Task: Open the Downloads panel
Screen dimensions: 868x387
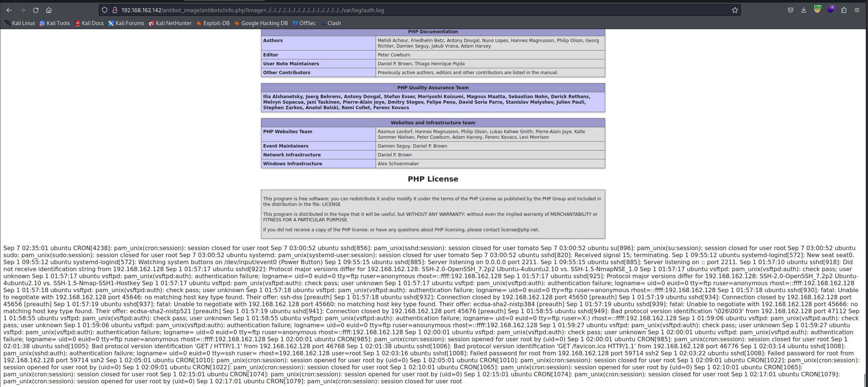Action: click(x=803, y=10)
